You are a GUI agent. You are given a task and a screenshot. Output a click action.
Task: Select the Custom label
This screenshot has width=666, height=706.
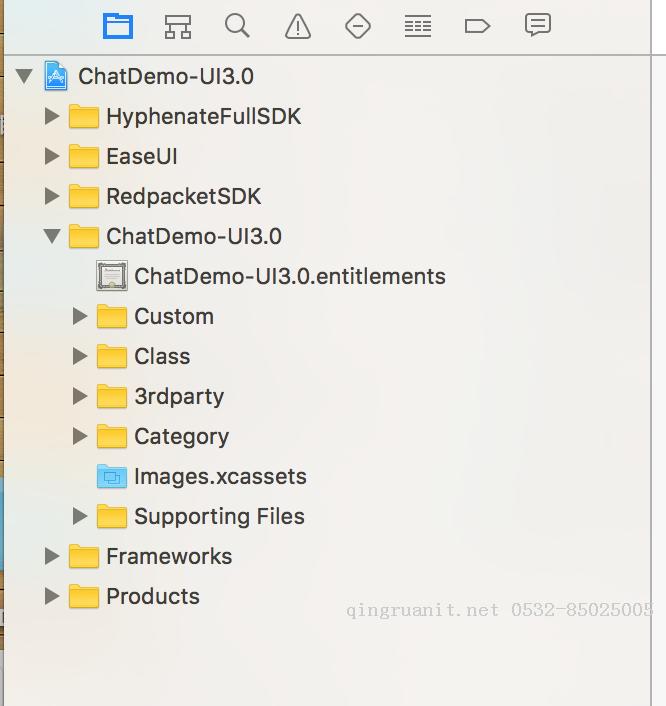pos(174,316)
